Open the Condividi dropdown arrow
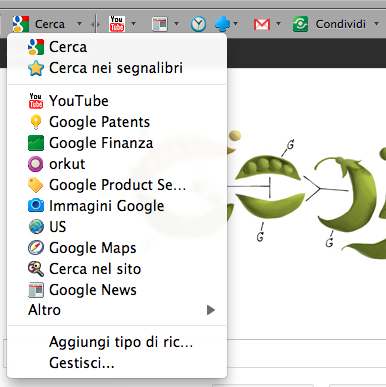Viewport: 386px width, 387px height. coord(376,24)
